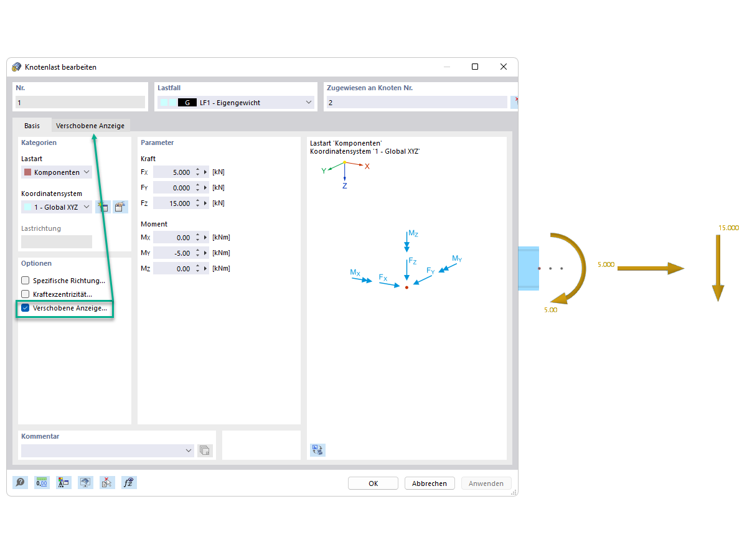747x560 pixels.
Task: Open the units and decimal places icon (0.00)
Action: click(42, 482)
